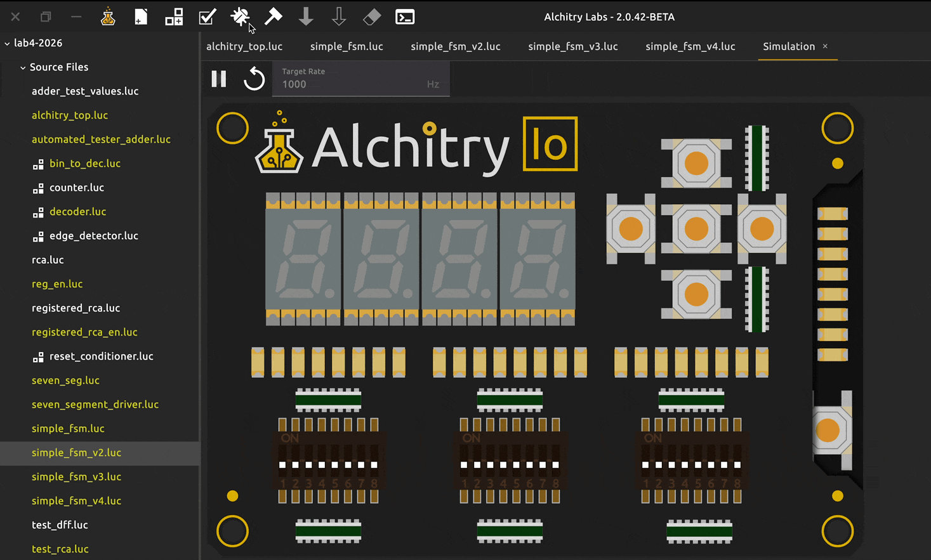Open the alchitry_top.luc tab
Viewport: 931px width, 560px height.
[x=244, y=46]
